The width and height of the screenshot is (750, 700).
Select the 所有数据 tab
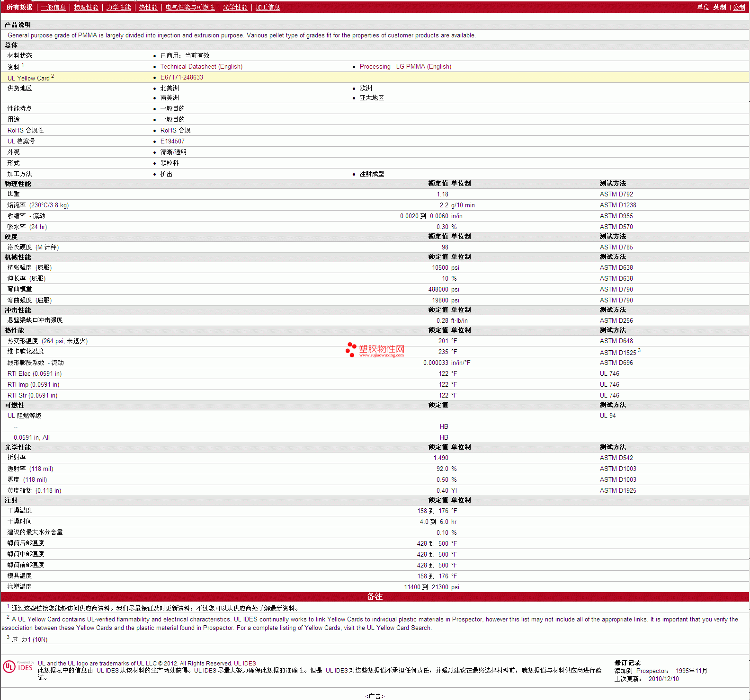[x=19, y=7]
